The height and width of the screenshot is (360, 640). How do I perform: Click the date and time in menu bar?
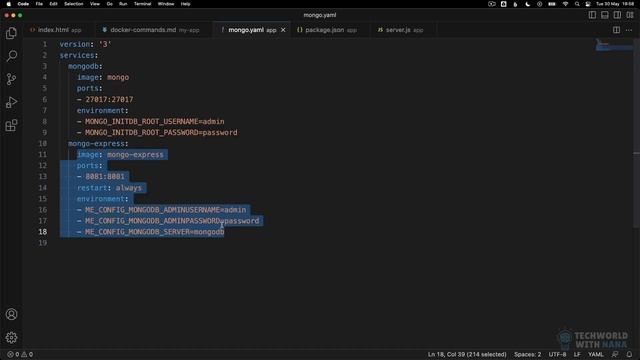615,4
